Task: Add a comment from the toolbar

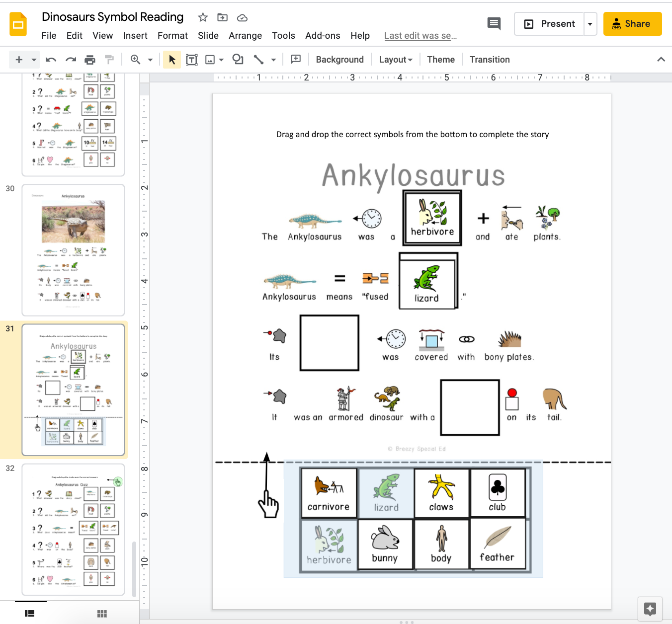Action: 296,60
